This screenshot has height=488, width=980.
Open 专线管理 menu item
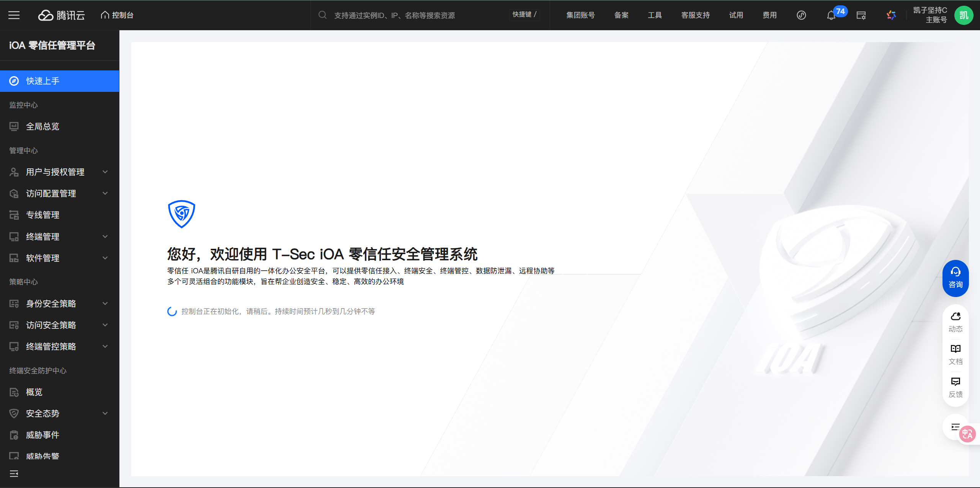[x=42, y=215]
